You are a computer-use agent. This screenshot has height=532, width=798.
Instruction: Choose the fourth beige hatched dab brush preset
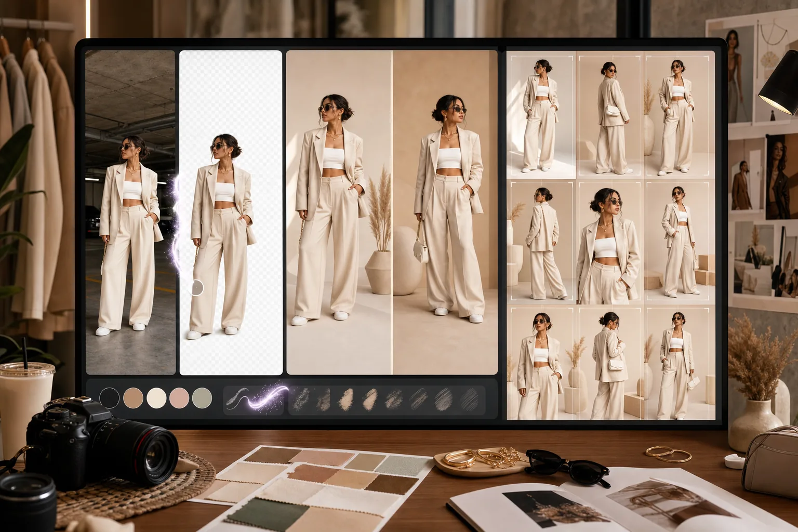[369, 399]
